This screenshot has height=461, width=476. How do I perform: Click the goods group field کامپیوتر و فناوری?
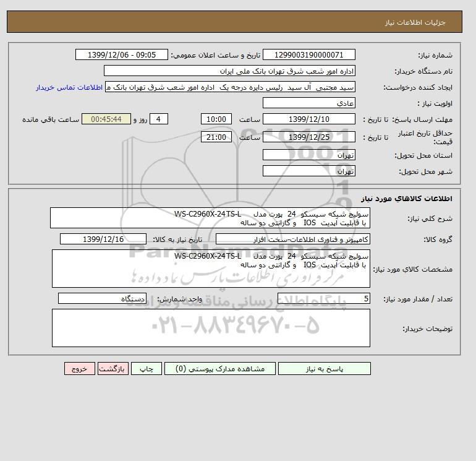292,239
